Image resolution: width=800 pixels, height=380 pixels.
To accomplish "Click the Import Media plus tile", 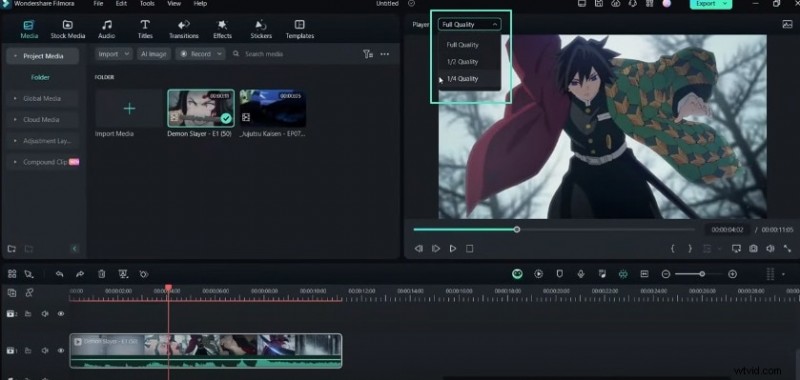I will click(129, 109).
